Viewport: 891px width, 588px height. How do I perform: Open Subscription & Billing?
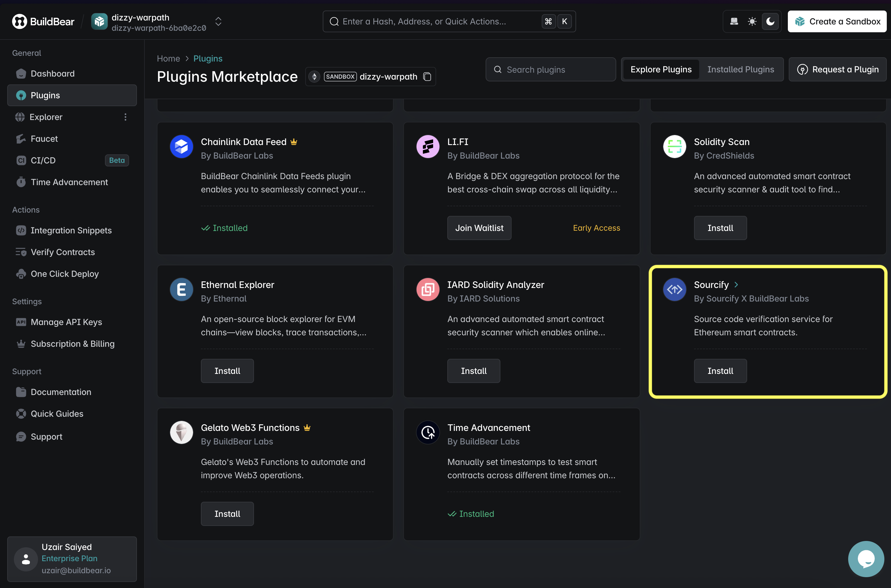pos(72,344)
